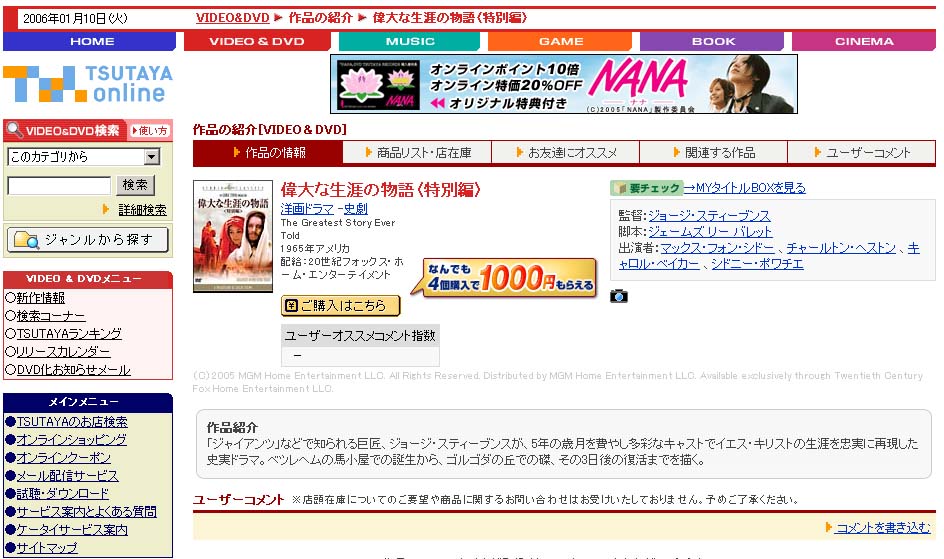
Task: Click the camera icon below cast box
Action: click(618, 296)
